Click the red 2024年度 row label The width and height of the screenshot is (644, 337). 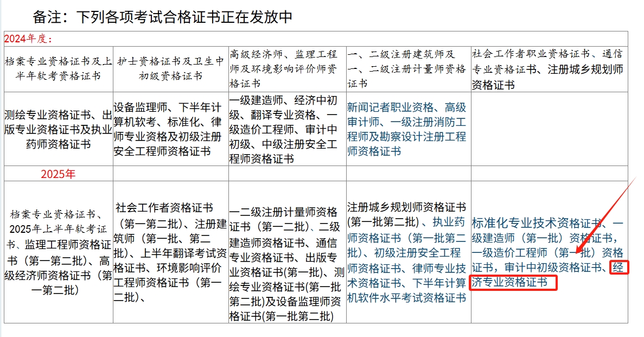28,39
